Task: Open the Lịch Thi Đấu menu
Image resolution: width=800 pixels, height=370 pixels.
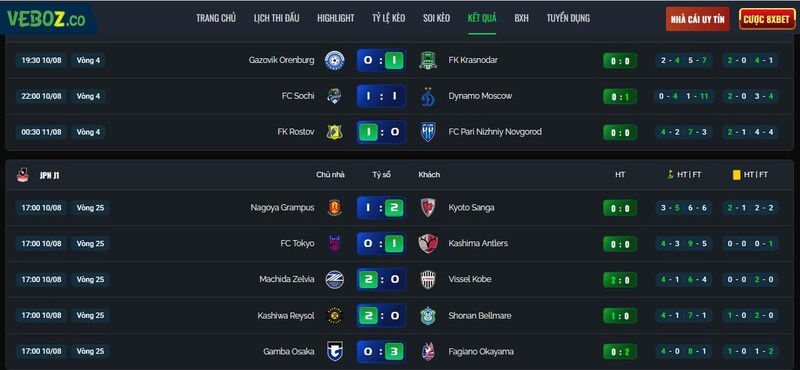Action: click(277, 18)
